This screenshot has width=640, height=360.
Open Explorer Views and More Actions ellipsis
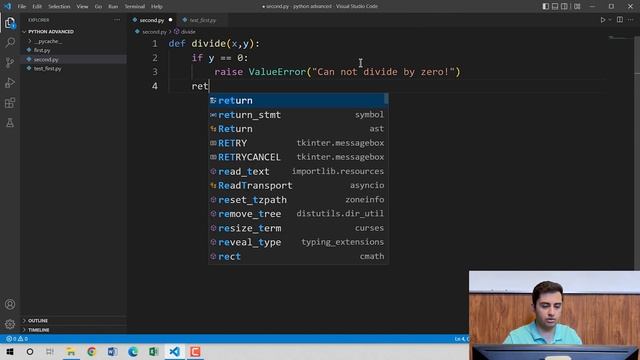117,20
